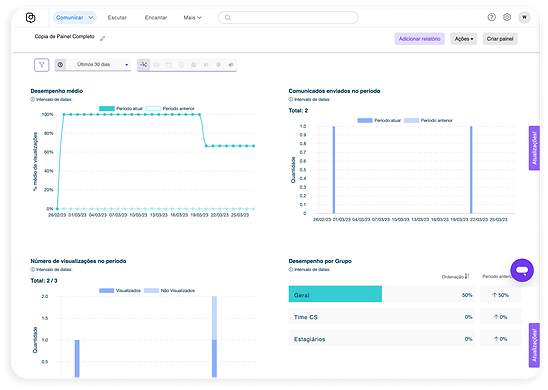This screenshot has height=390, width=548.
Task: Select the Time CS group row
Action: click(381, 317)
